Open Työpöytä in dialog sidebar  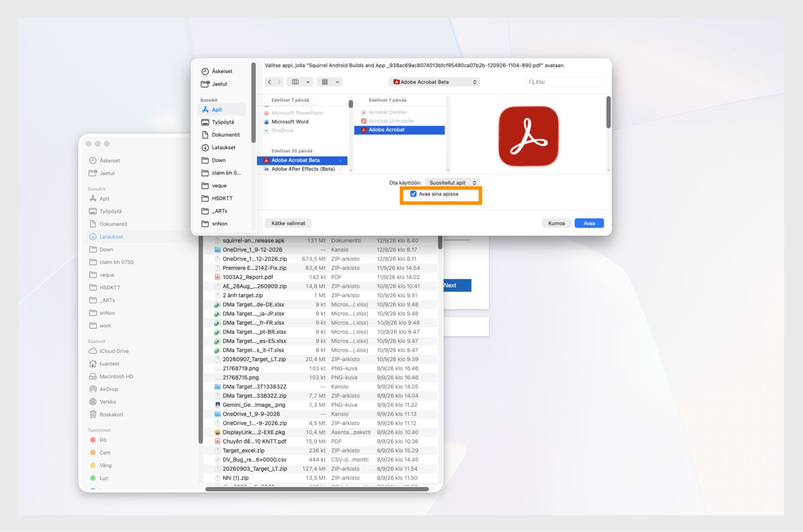[x=222, y=122]
